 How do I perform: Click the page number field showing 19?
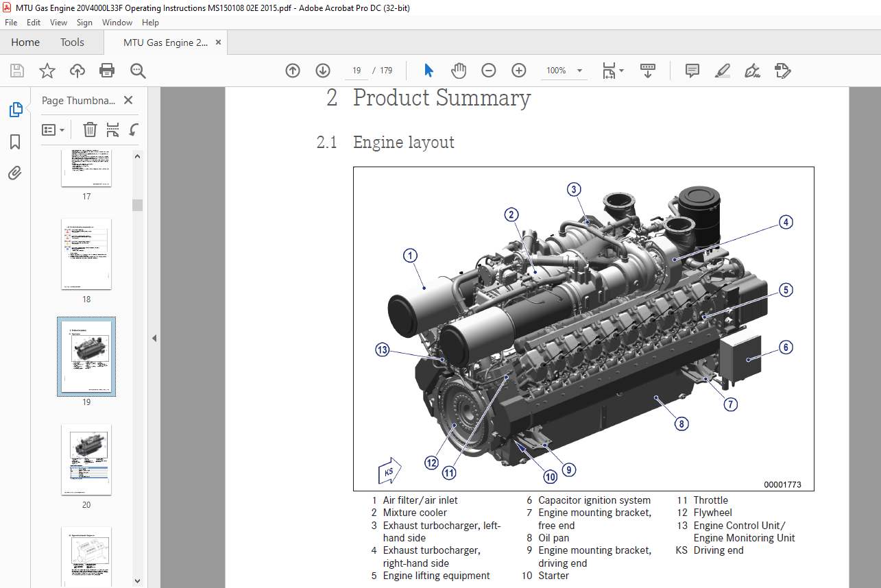357,71
